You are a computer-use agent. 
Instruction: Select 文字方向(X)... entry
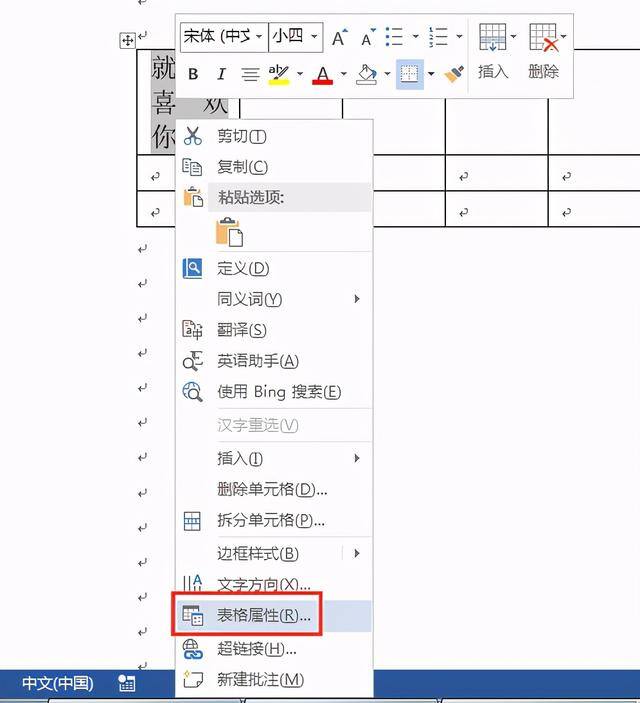274,584
